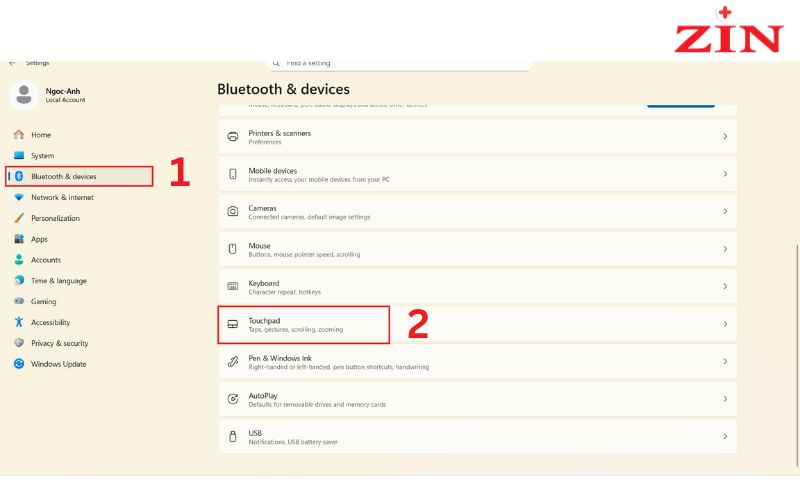Select Accessibility label in sidebar
The height and width of the screenshot is (500, 800).
(51, 322)
